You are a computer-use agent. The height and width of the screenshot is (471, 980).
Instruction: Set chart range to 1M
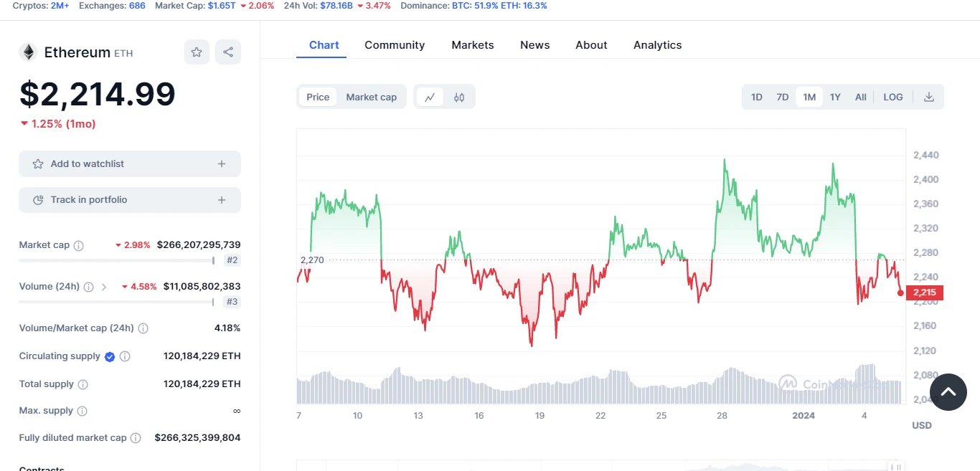point(809,97)
